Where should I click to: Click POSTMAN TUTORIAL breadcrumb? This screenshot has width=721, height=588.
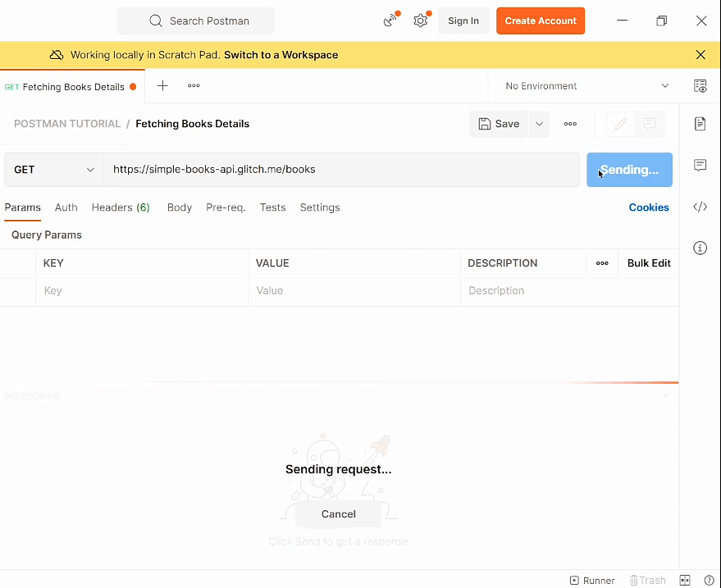pyautogui.click(x=67, y=124)
